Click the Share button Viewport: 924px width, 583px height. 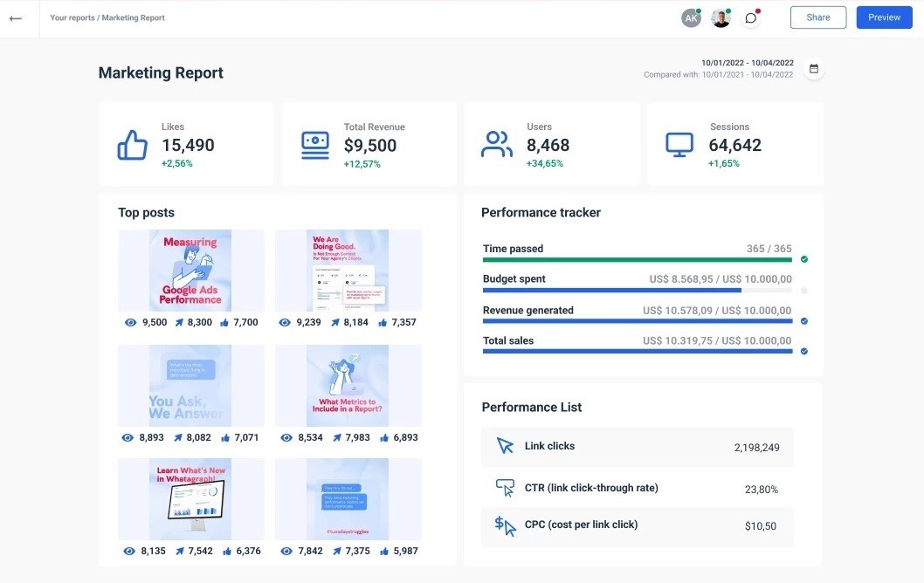(818, 17)
